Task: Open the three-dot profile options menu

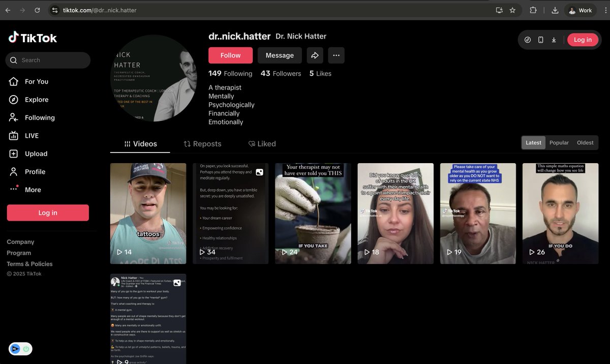Action: tap(336, 55)
